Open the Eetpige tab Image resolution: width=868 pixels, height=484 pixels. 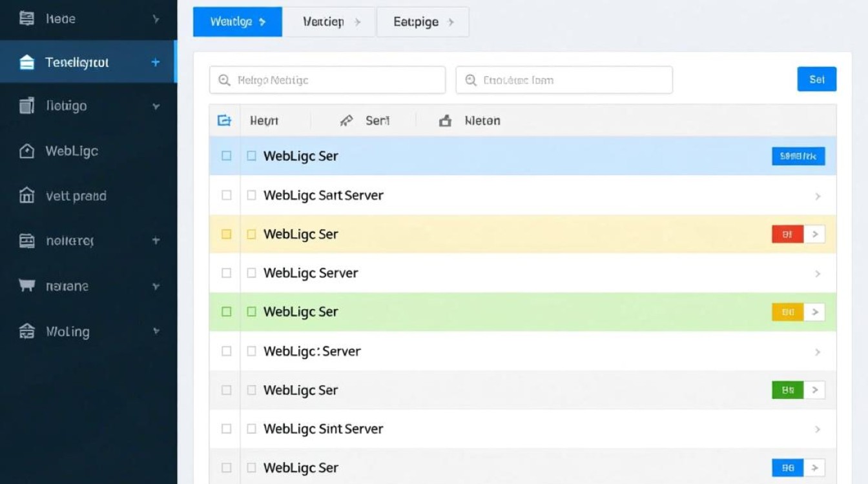point(422,22)
